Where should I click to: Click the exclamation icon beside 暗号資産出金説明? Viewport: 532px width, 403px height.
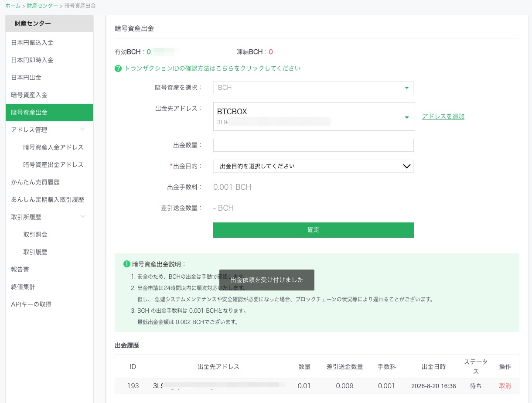pos(127,264)
